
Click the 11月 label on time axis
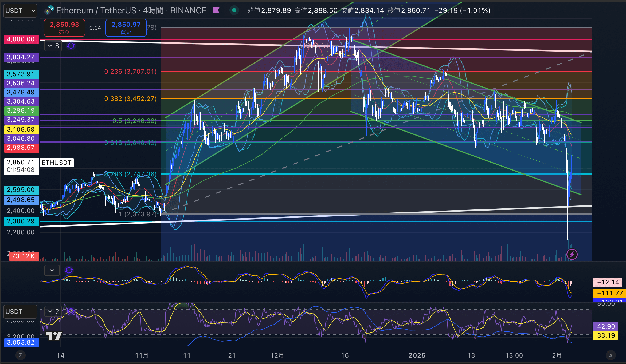[142, 355]
